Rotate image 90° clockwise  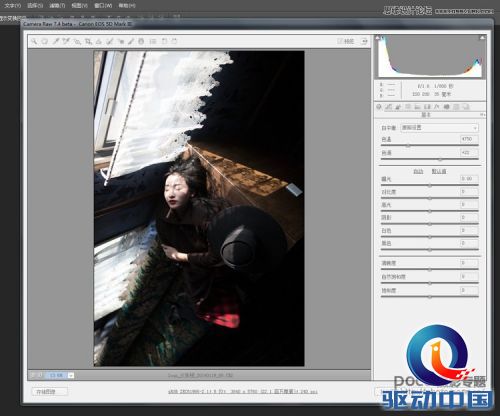[174, 41]
